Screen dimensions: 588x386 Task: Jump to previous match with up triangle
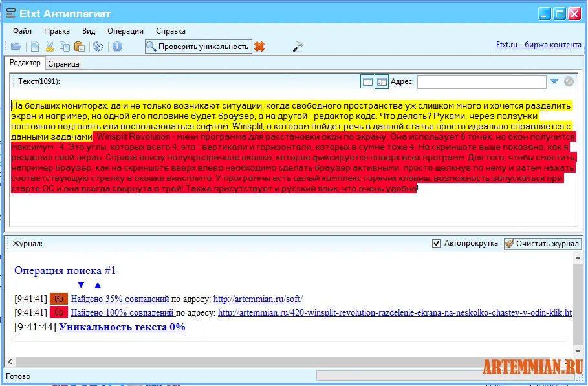[98, 285]
